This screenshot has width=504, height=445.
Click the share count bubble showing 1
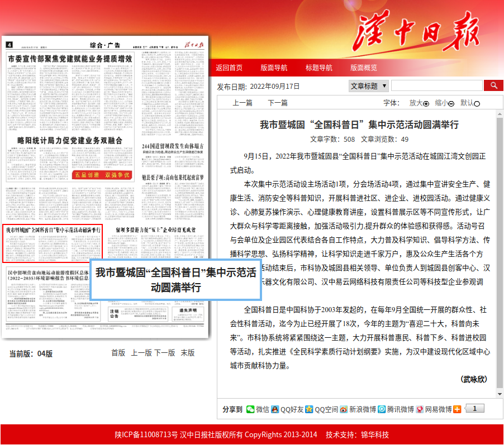click(x=474, y=409)
